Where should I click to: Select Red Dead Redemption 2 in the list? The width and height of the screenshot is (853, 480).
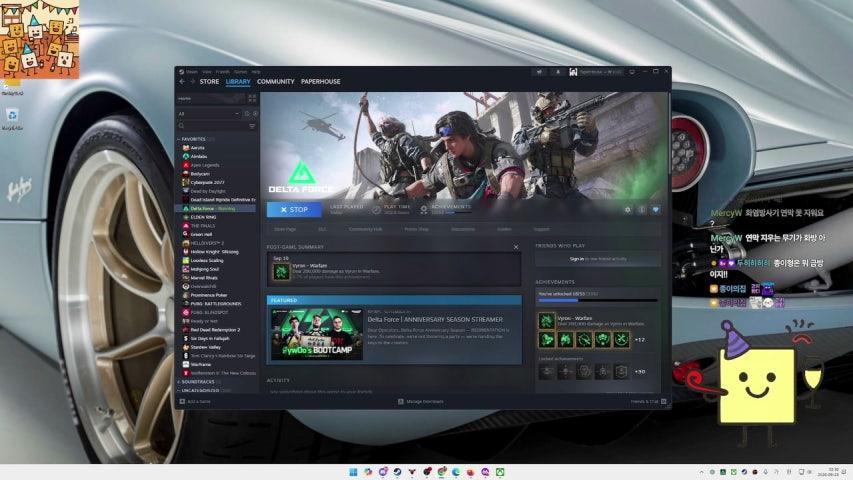(215, 330)
